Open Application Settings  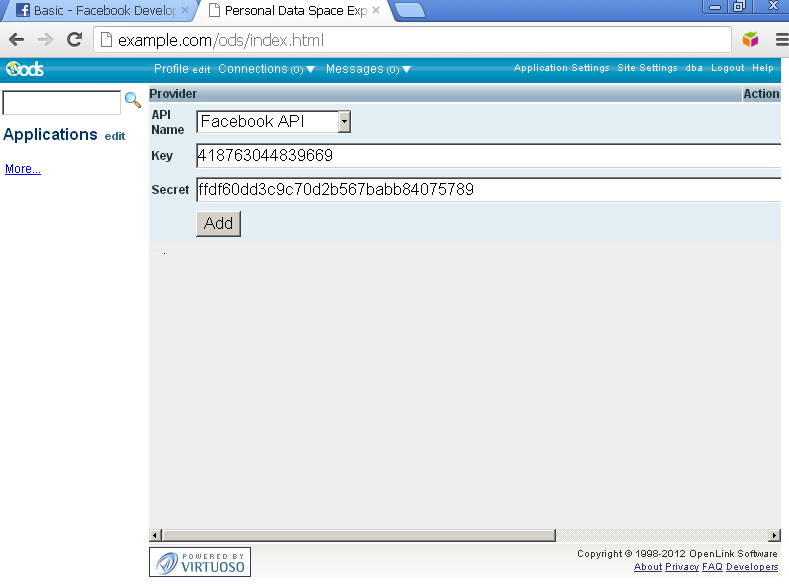point(562,68)
